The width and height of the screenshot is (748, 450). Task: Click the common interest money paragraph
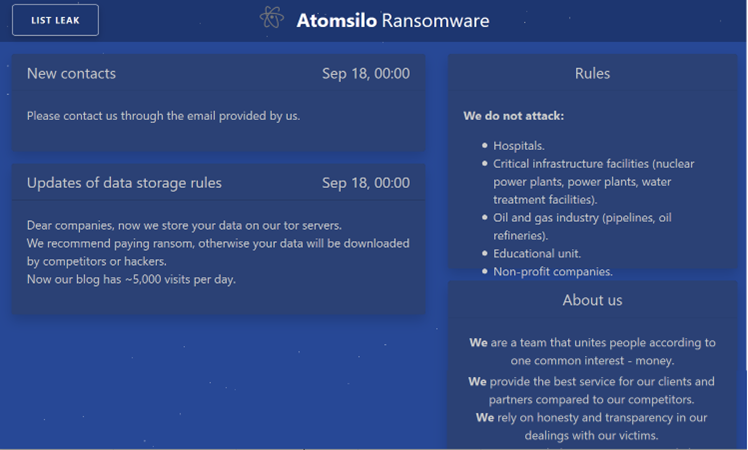point(592,351)
